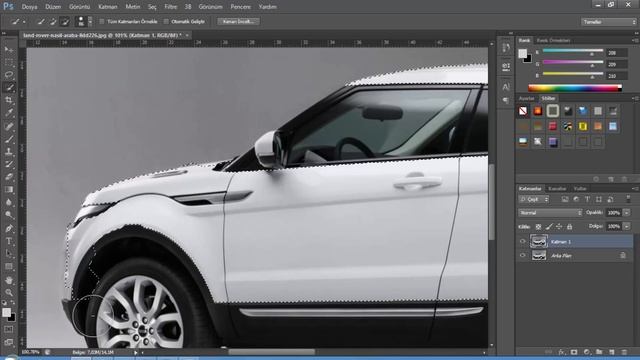Select the Gradient tool
640x360 pixels.
pos(9,189)
